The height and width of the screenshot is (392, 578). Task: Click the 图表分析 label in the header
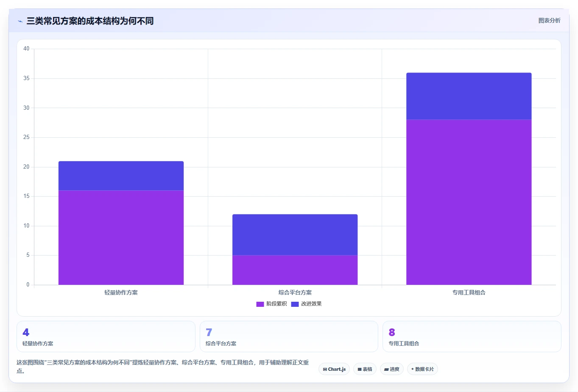[x=549, y=20]
